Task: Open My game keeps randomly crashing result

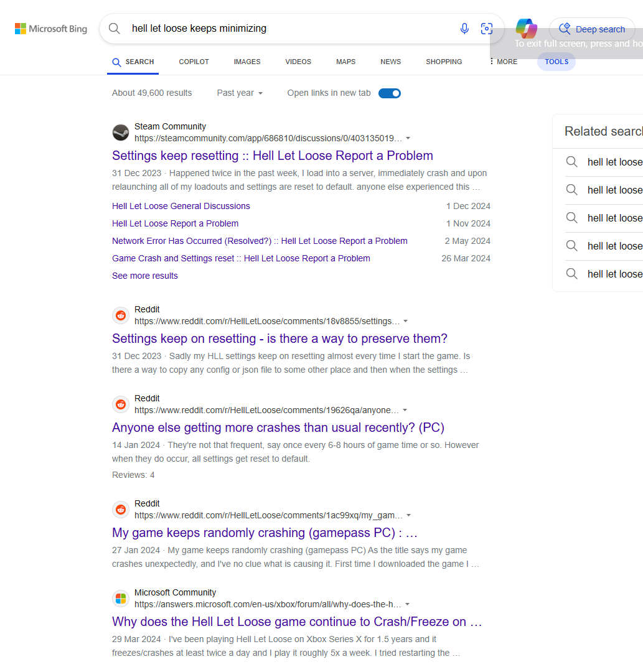Action: tap(265, 533)
